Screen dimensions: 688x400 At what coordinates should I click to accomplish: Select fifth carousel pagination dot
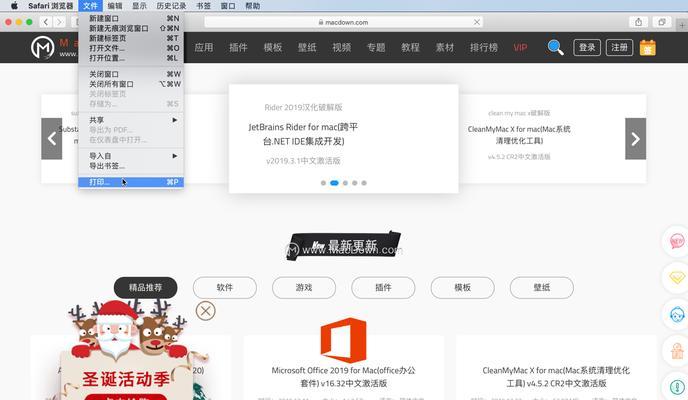(364, 183)
